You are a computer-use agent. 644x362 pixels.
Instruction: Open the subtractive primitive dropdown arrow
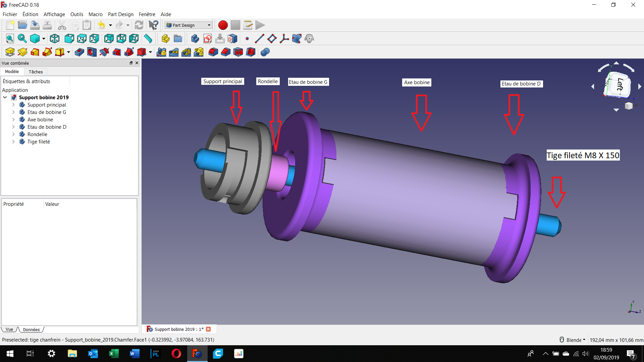click(150, 52)
